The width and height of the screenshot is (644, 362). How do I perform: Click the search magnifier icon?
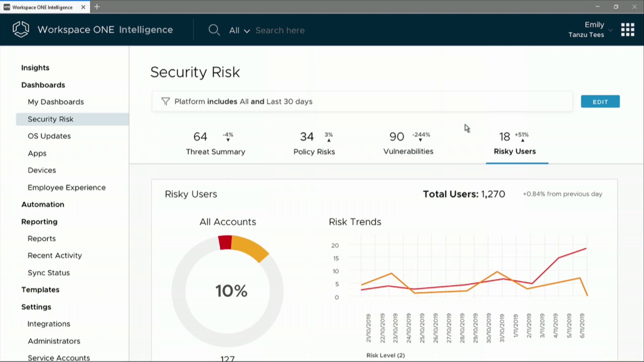pyautogui.click(x=214, y=30)
